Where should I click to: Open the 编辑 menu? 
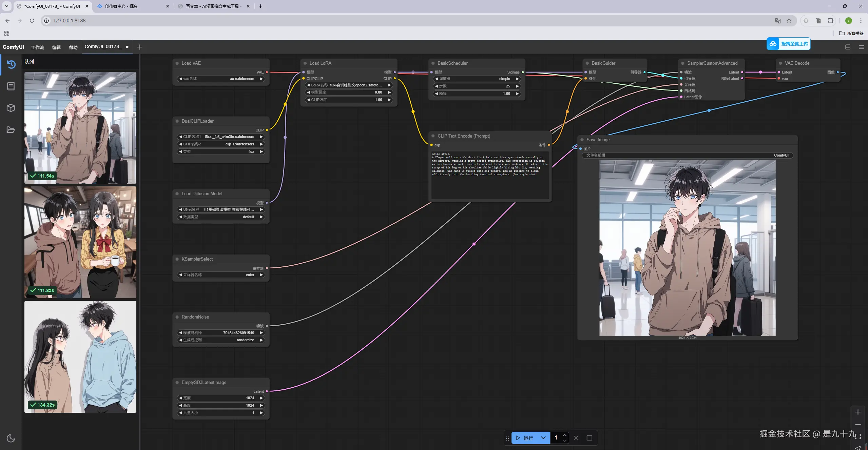56,47
